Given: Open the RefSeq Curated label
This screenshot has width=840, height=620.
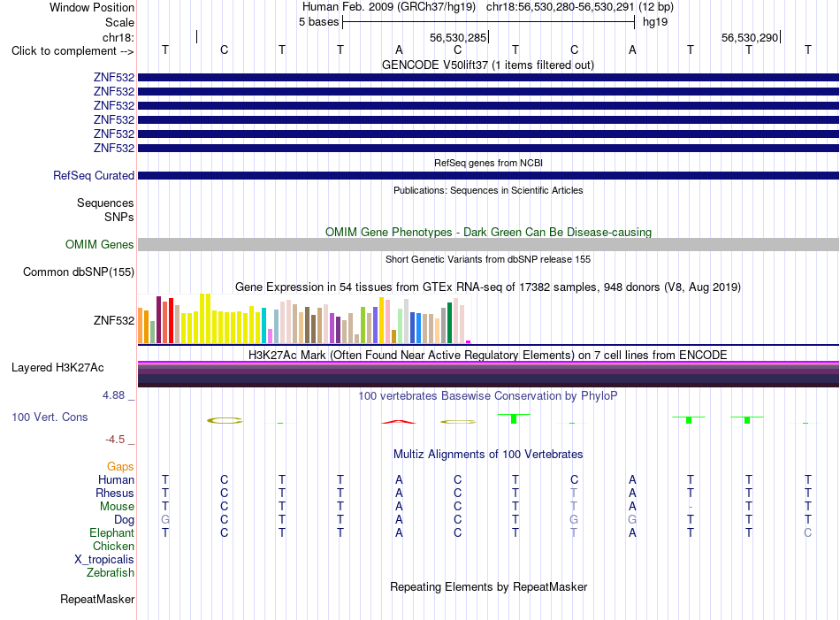Looking at the screenshot, I should tap(94, 176).
